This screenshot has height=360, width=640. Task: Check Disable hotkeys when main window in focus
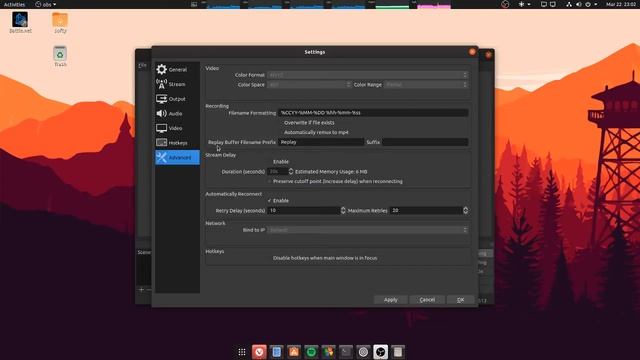(322, 258)
